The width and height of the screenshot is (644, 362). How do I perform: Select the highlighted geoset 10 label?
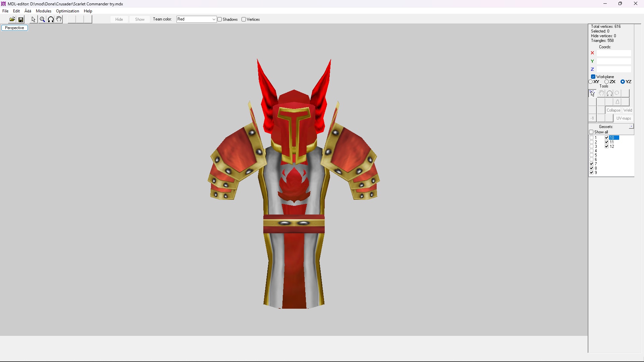point(614,138)
